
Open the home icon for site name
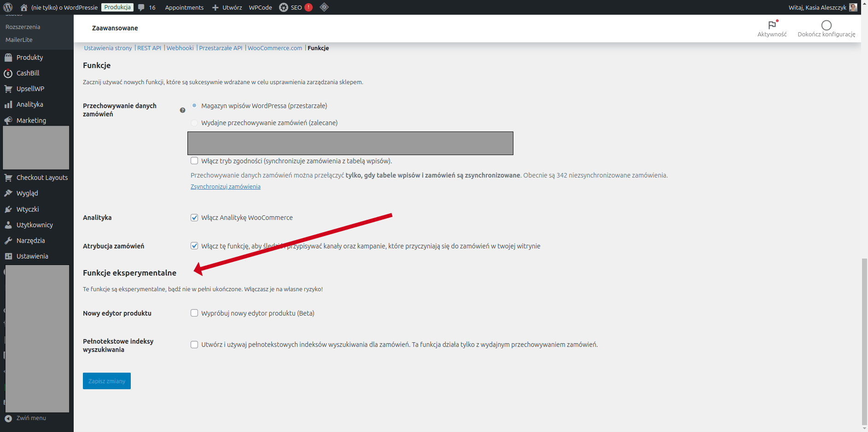24,7
